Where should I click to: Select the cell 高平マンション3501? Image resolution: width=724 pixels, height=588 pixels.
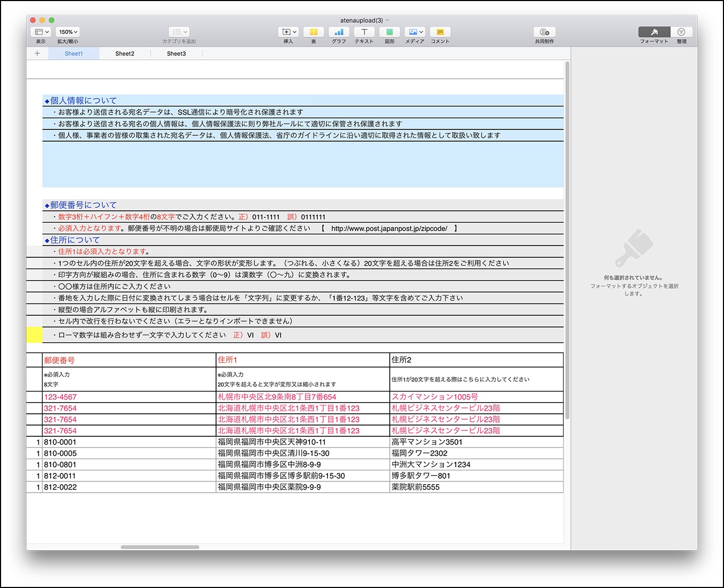pos(476,442)
